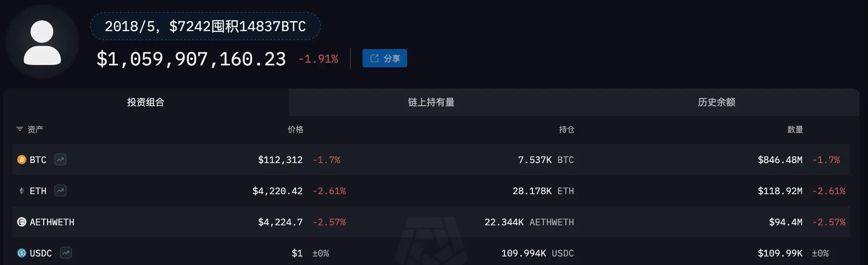The width and height of the screenshot is (868, 265).
Task: Click the profile avatar icon
Action: click(x=42, y=42)
